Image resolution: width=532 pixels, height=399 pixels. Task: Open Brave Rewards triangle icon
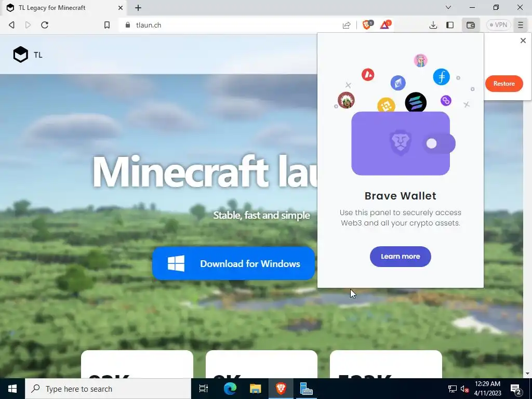pyautogui.click(x=385, y=24)
